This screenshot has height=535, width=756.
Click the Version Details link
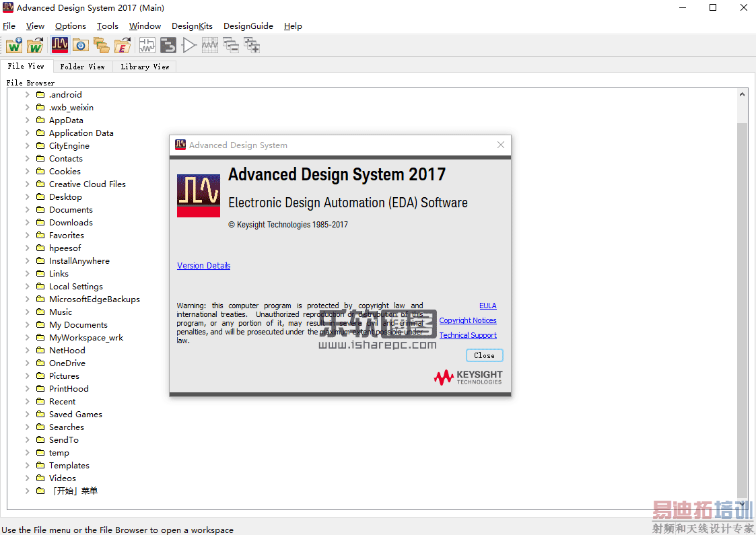tap(203, 266)
